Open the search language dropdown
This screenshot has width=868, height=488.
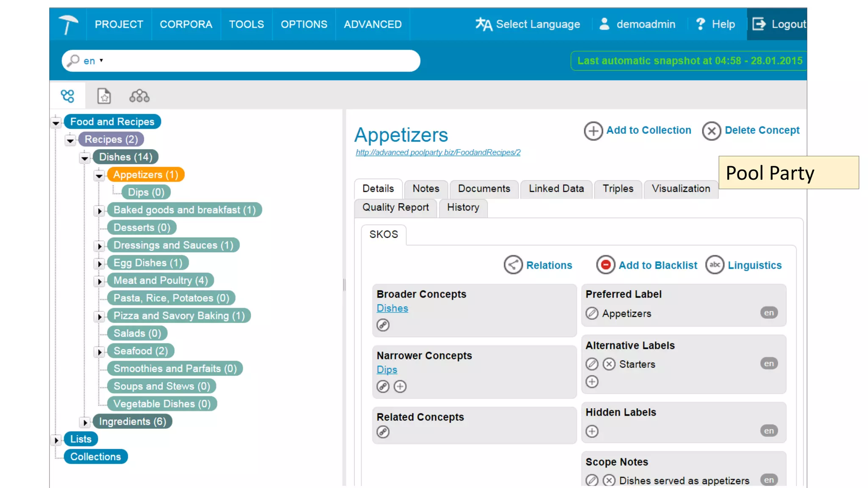pyautogui.click(x=94, y=61)
